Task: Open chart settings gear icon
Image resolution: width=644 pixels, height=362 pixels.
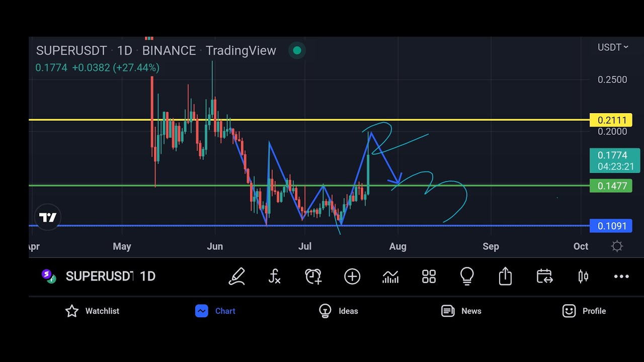Action: pyautogui.click(x=617, y=246)
